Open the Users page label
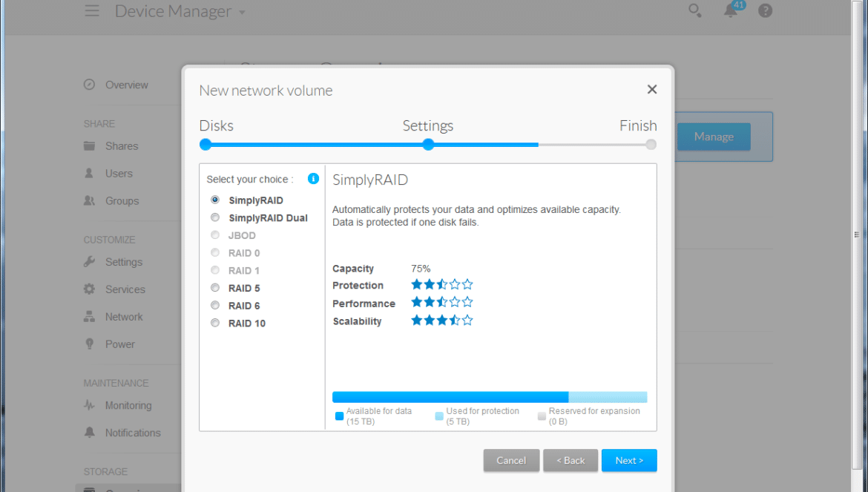The width and height of the screenshot is (868, 492). 119,173
